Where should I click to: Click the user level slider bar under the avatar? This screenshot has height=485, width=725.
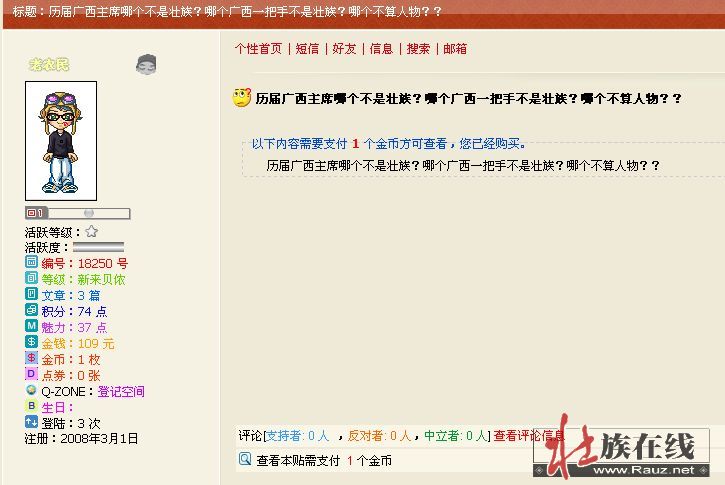tap(88, 213)
